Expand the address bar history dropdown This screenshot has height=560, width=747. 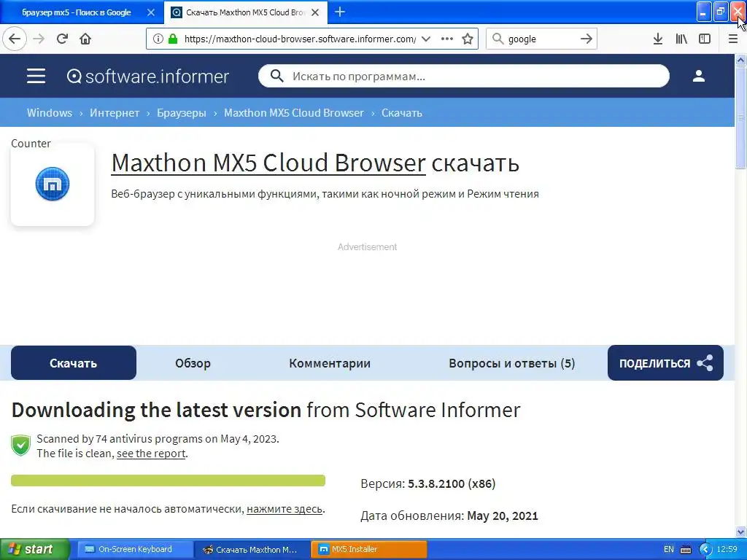[x=426, y=39]
